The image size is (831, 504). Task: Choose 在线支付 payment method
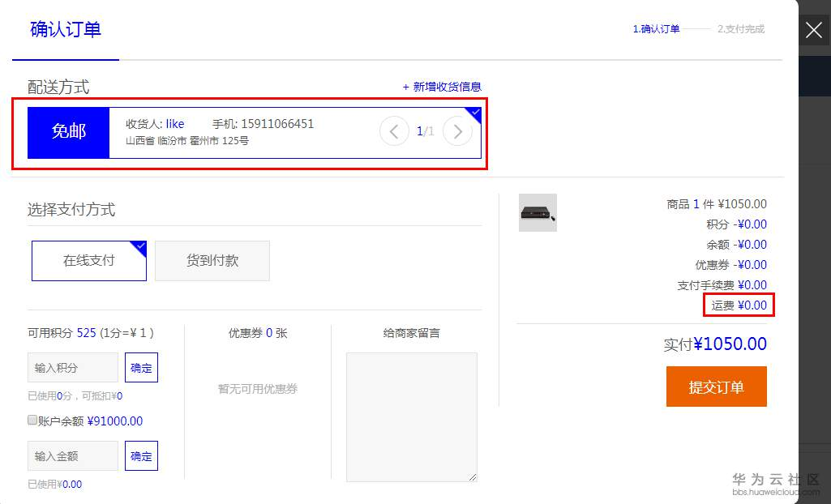[x=89, y=260]
